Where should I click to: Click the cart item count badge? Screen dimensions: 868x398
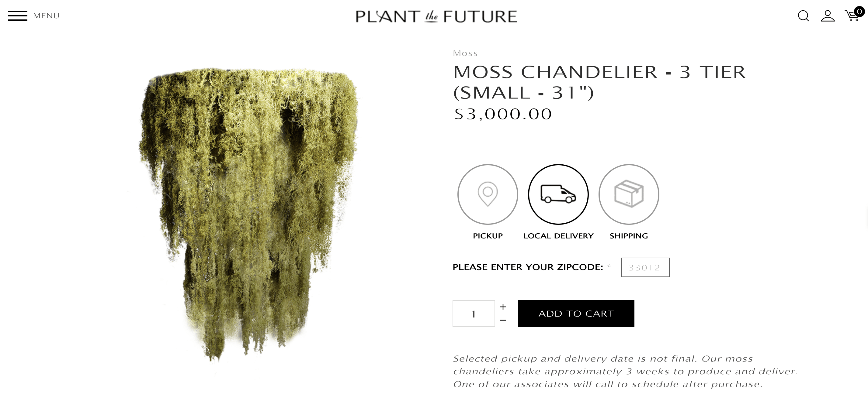click(x=859, y=12)
